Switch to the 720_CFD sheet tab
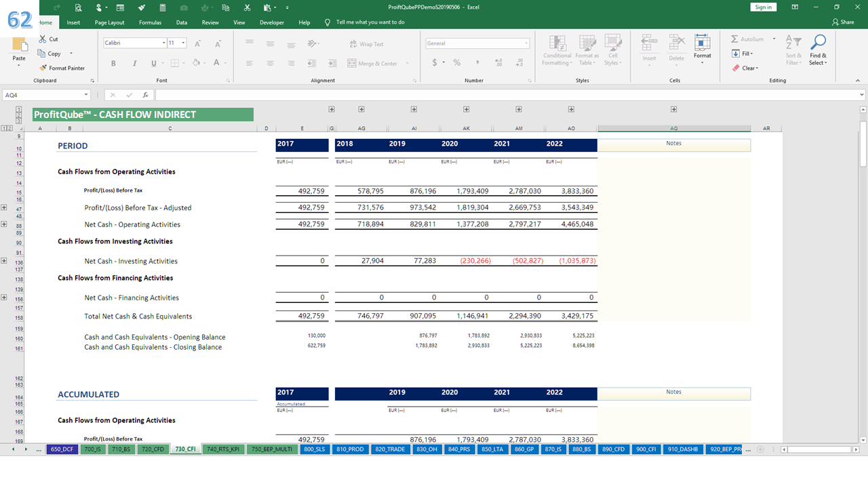The width and height of the screenshot is (868, 488). pyautogui.click(x=152, y=449)
